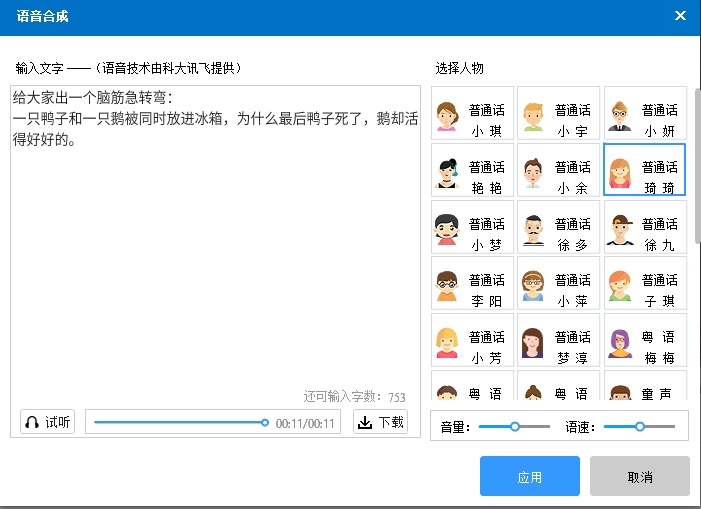Image resolution: width=701 pixels, height=509 pixels.
Task: Click the character list vertical scrollbar
Action: (697, 166)
